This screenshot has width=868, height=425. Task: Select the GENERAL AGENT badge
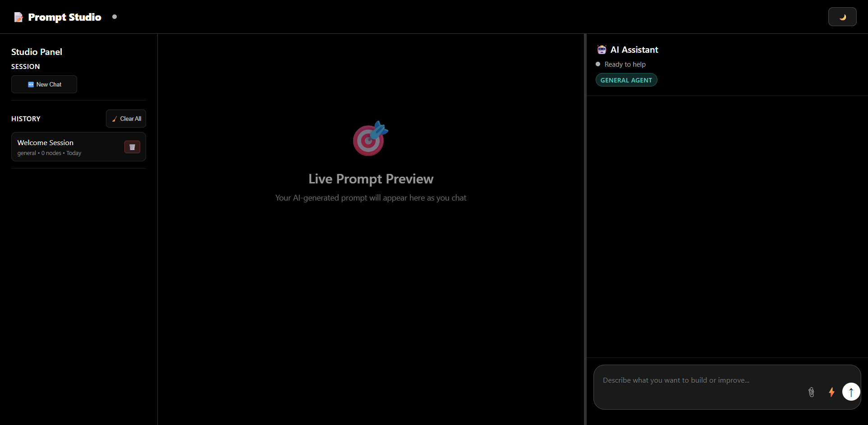coord(626,80)
